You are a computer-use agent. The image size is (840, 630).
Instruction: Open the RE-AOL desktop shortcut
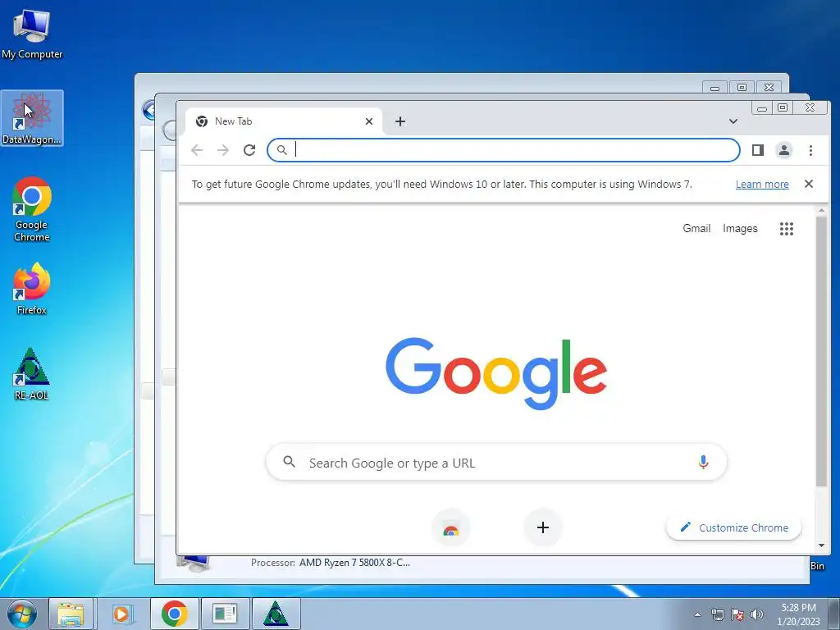32,374
